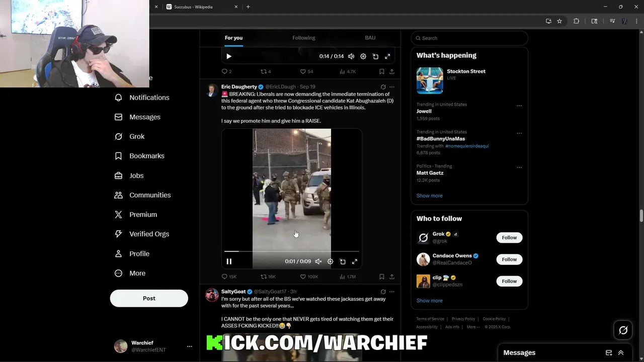Toggle picture-in-picture on top video

point(375,56)
